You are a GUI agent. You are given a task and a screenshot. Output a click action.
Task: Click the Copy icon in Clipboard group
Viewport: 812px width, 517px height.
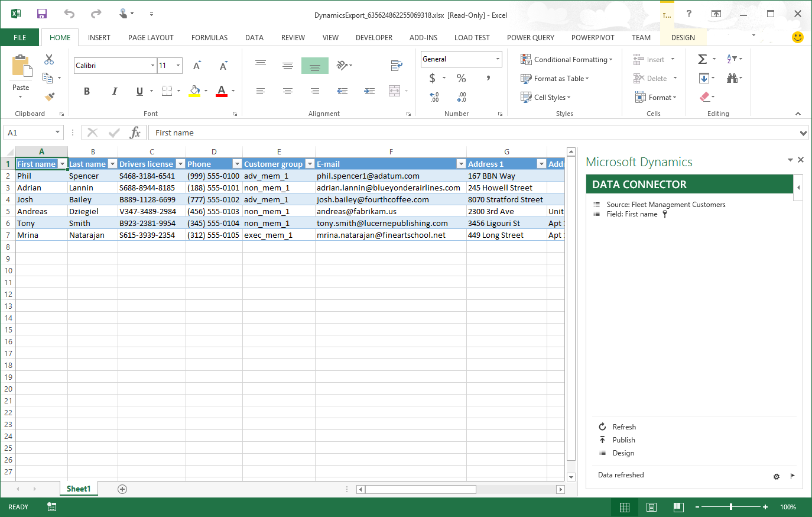(48, 77)
